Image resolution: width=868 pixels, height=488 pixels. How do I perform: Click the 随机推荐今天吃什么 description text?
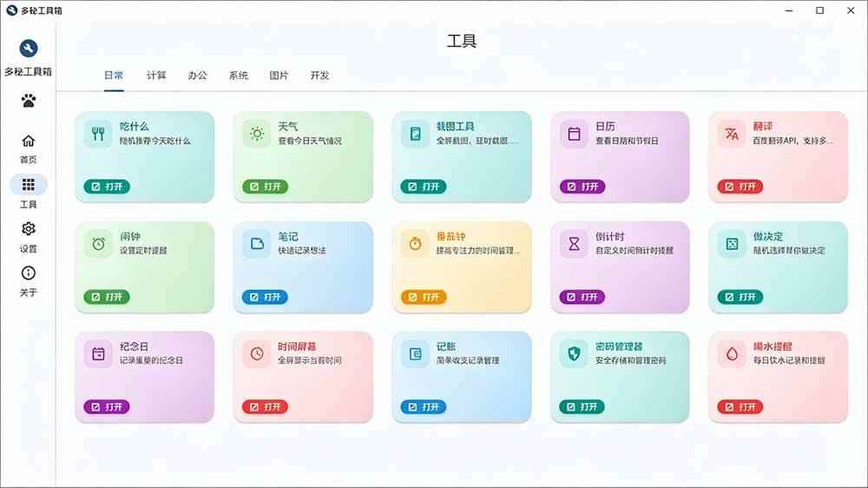155,141
